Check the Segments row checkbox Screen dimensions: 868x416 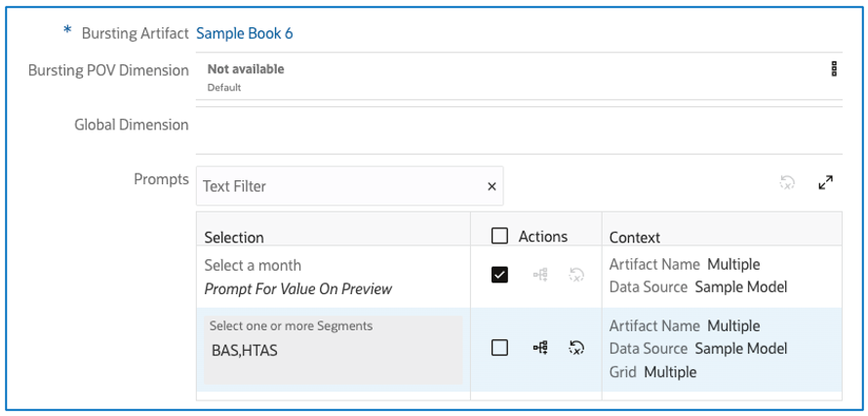[x=499, y=348]
